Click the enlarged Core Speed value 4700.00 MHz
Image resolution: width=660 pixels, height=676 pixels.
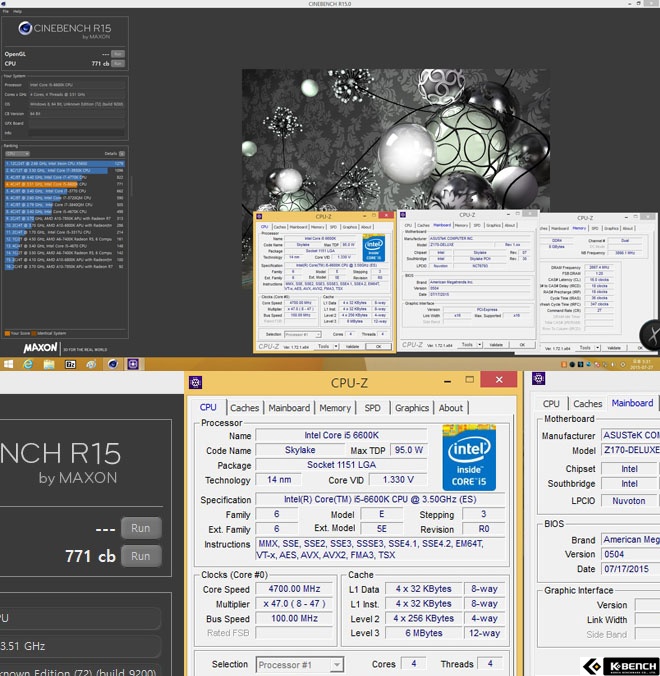tap(294, 589)
